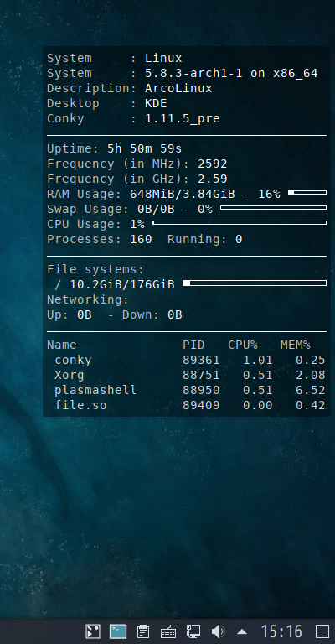This screenshot has height=644, width=335.
Task: Select the Xorg process row
Action: tap(187, 375)
